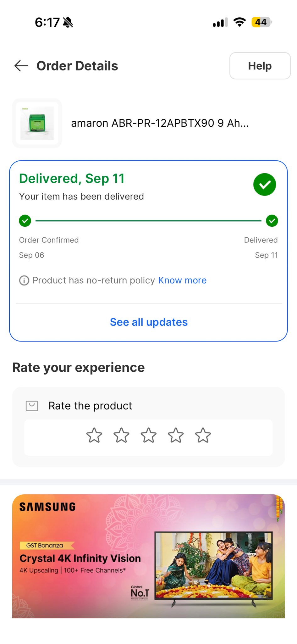Tap the back arrow icon
This screenshot has width=297, height=644.
pyautogui.click(x=21, y=66)
